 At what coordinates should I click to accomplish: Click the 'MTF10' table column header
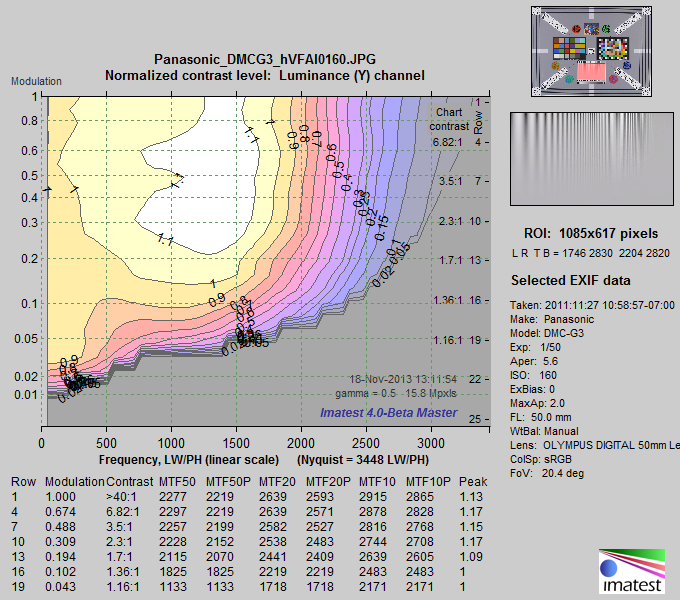point(377,482)
